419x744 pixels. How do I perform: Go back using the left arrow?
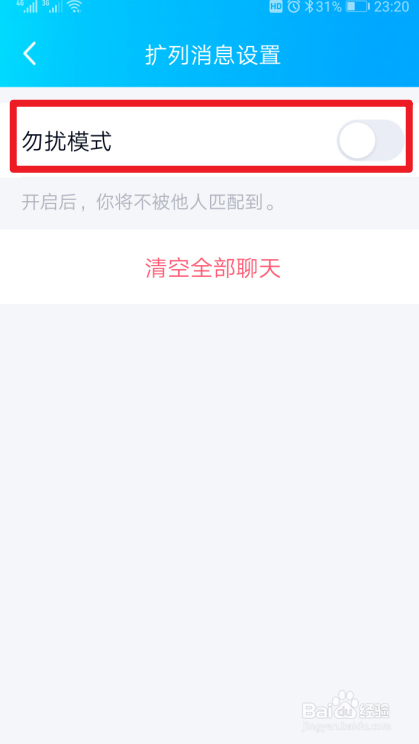(x=30, y=54)
